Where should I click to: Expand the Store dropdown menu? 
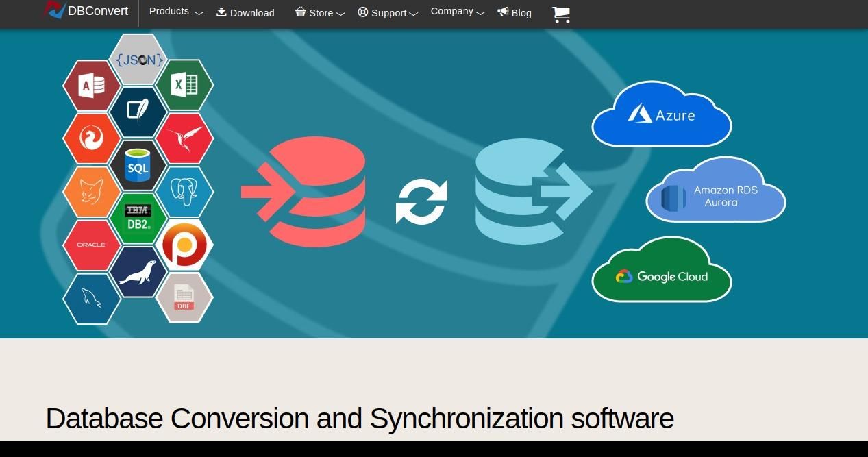[320, 13]
